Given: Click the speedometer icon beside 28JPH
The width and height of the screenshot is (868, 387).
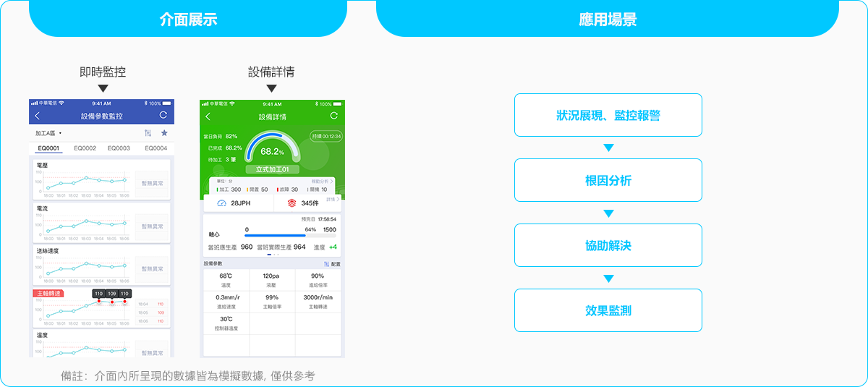Looking at the screenshot, I should click(x=221, y=203).
